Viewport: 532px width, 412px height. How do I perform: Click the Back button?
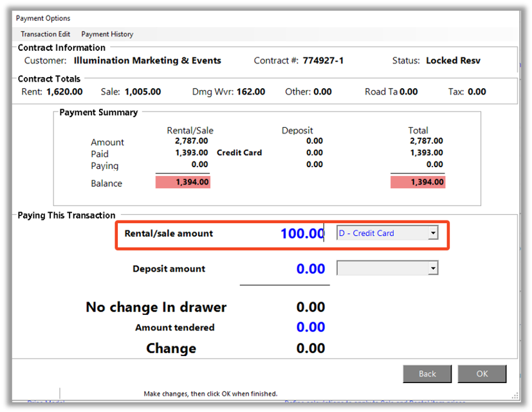click(x=427, y=373)
